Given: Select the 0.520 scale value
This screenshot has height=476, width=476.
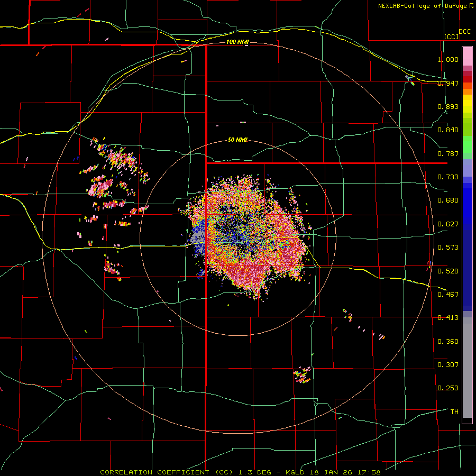Looking at the screenshot, I should click(x=448, y=271).
